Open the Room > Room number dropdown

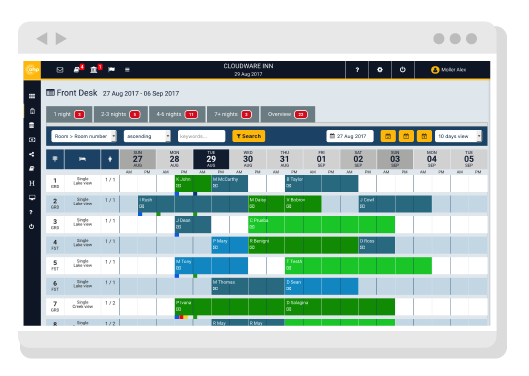[x=84, y=136]
